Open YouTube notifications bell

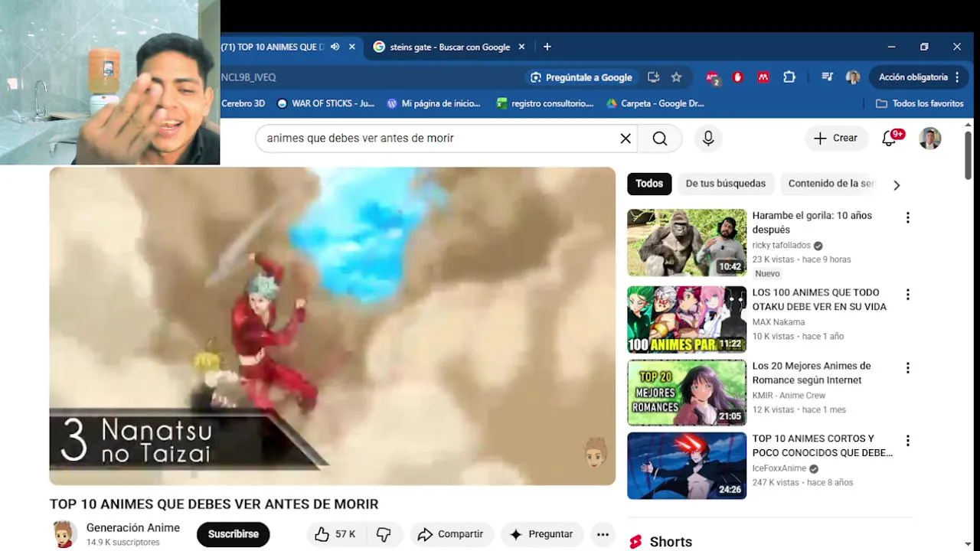889,139
